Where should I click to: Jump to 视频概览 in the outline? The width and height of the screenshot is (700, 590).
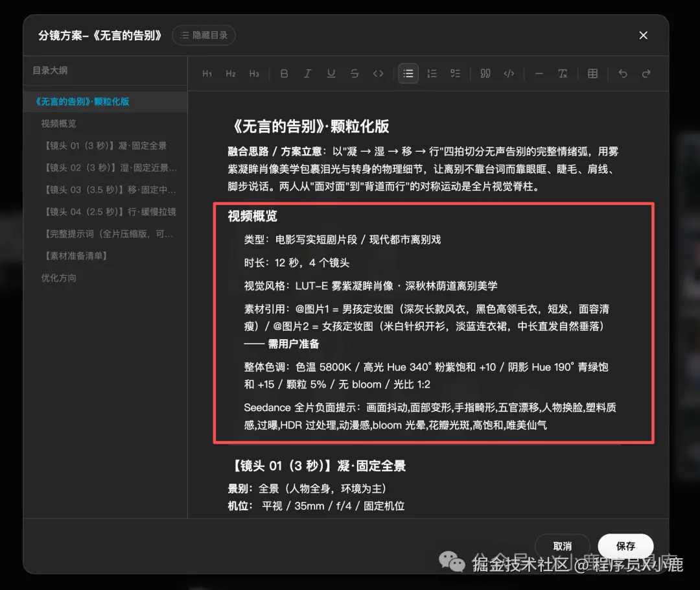58,124
